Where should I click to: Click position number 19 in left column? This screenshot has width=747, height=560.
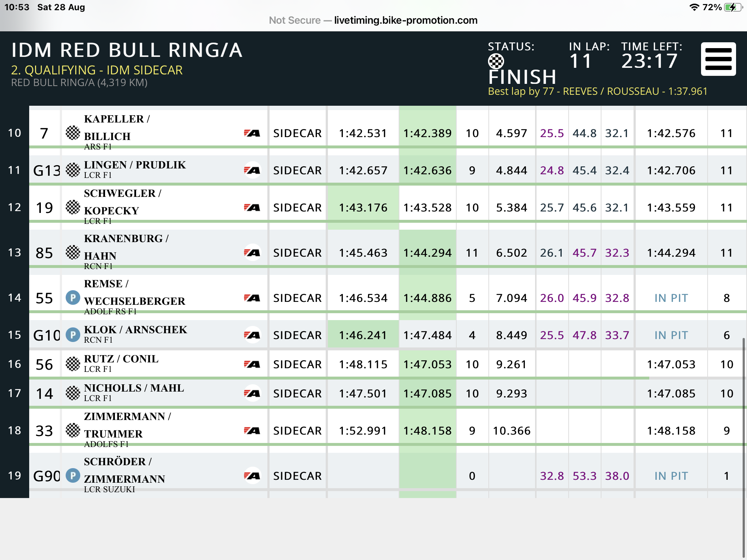(15, 475)
